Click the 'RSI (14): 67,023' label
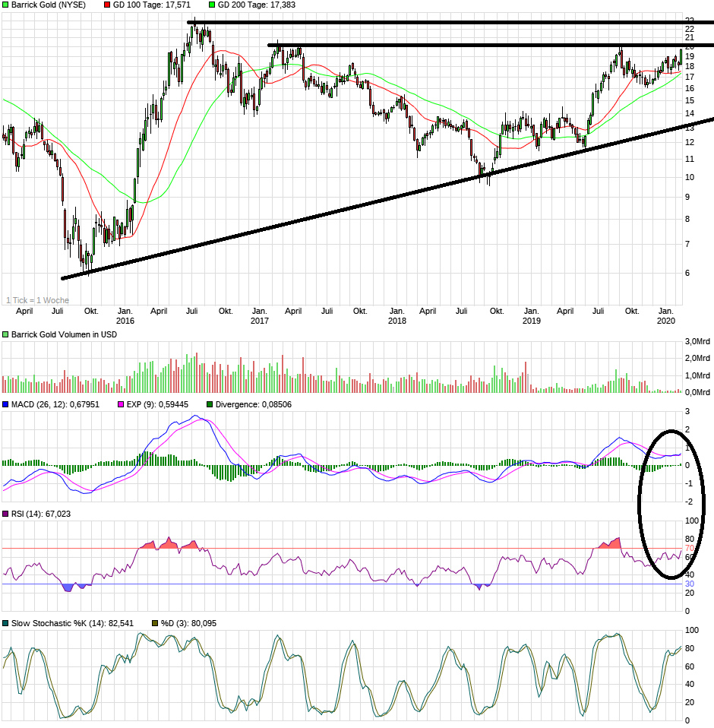The width and height of the screenshot is (714, 728). (41, 514)
